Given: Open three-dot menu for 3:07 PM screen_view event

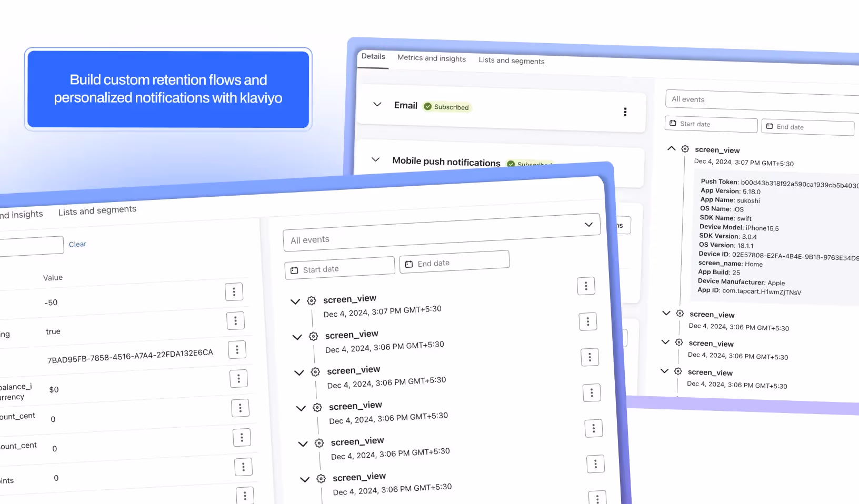Looking at the screenshot, I should (586, 286).
